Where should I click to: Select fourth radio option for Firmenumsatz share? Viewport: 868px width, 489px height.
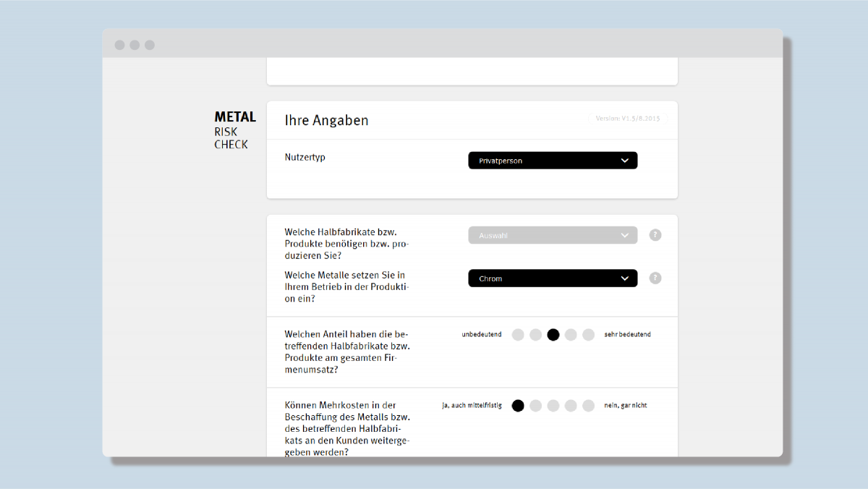pyautogui.click(x=571, y=334)
